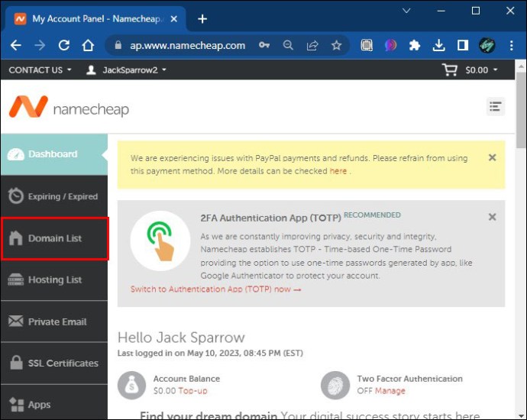Click the browser address bar URL field
The image size is (527, 420).
pyautogui.click(x=187, y=45)
